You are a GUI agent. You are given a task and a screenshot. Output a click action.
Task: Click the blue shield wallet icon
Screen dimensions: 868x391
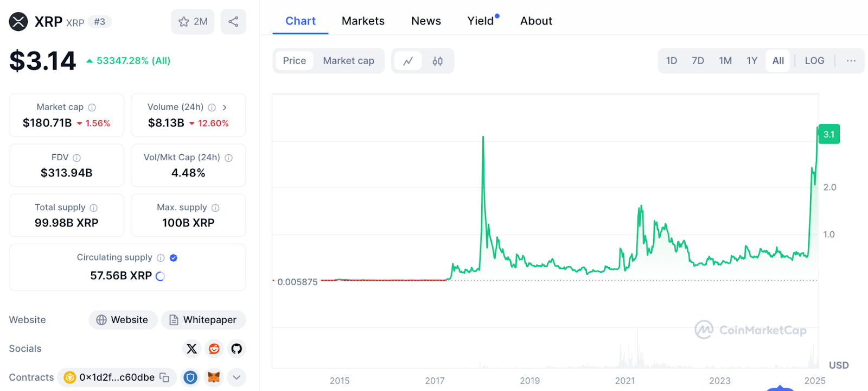pyautogui.click(x=190, y=377)
